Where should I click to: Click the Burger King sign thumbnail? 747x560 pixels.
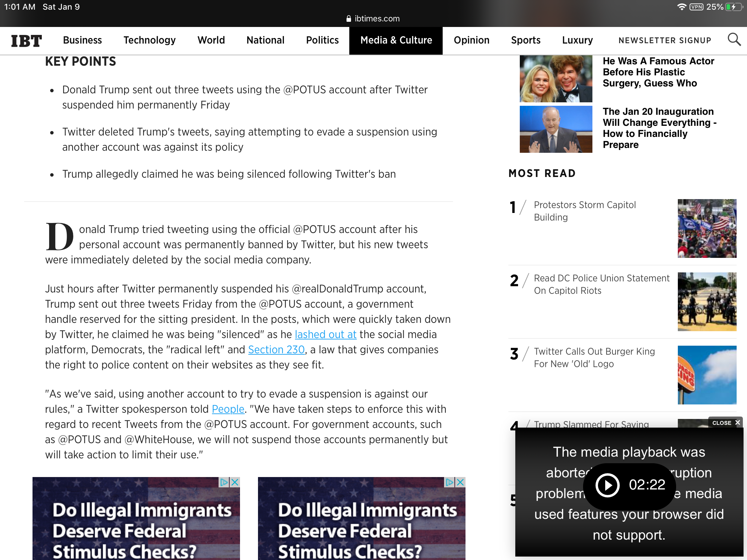tap(707, 375)
